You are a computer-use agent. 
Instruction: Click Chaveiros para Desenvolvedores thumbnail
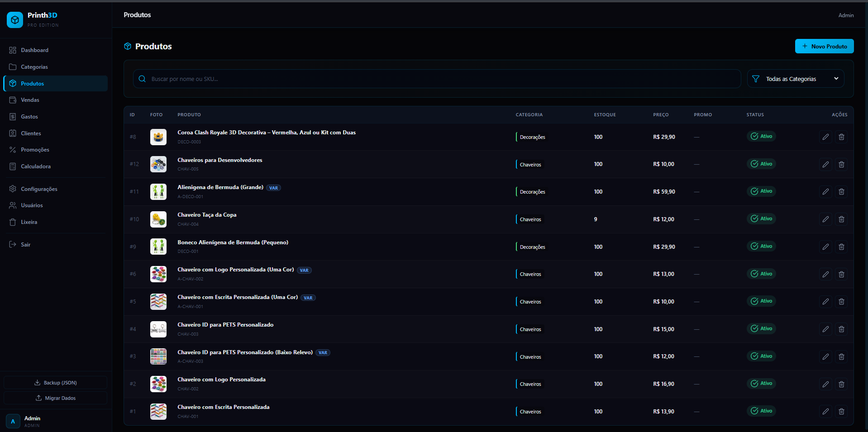click(158, 164)
